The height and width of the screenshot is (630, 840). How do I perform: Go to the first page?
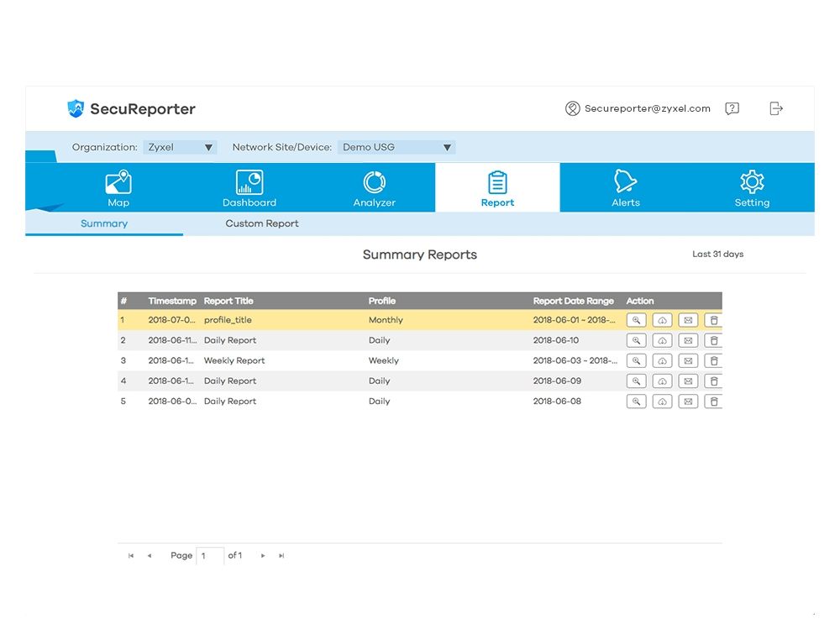tap(131, 555)
